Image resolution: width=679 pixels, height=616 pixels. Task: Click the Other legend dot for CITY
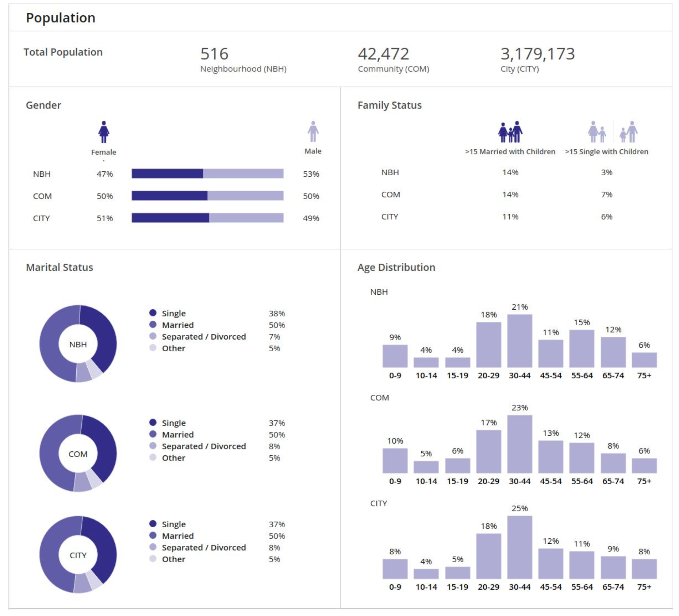(x=153, y=559)
